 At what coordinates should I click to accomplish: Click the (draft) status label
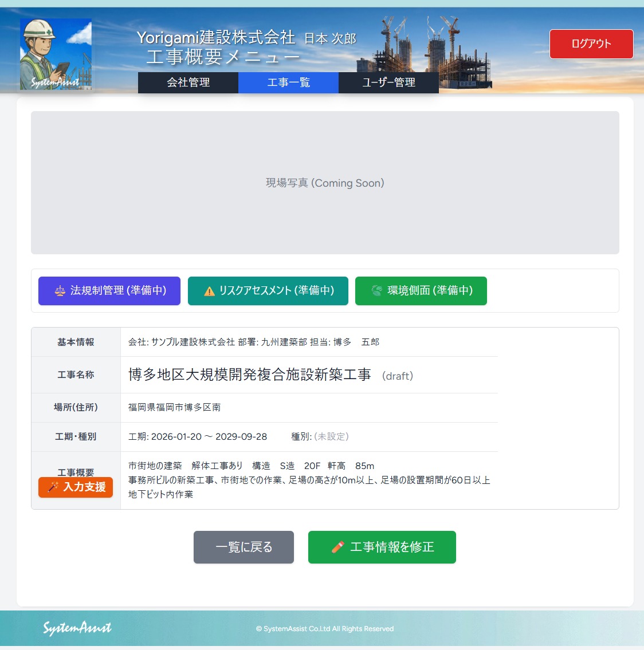coord(398,376)
